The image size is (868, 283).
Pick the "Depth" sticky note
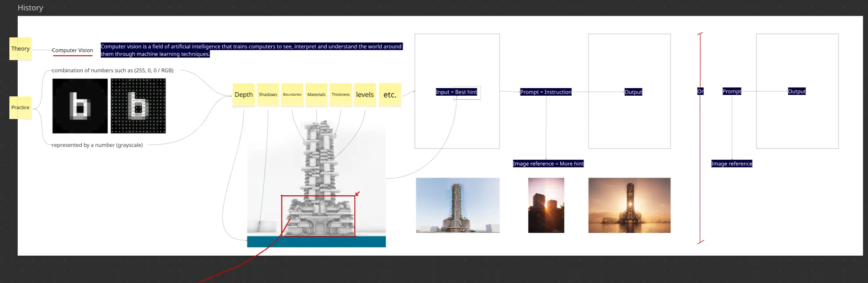[244, 95]
